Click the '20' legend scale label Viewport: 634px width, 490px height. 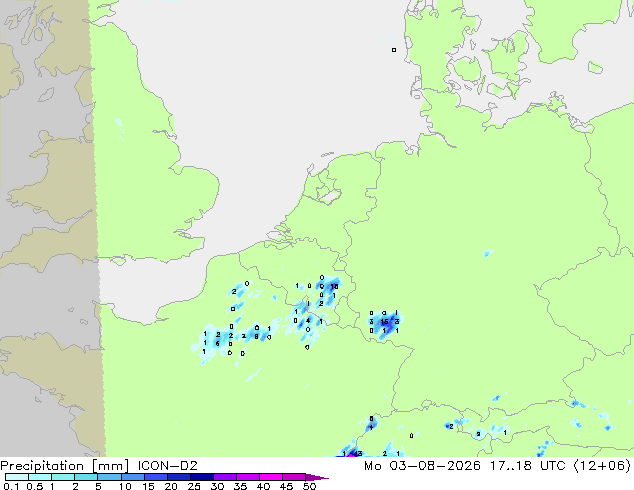click(171, 486)
